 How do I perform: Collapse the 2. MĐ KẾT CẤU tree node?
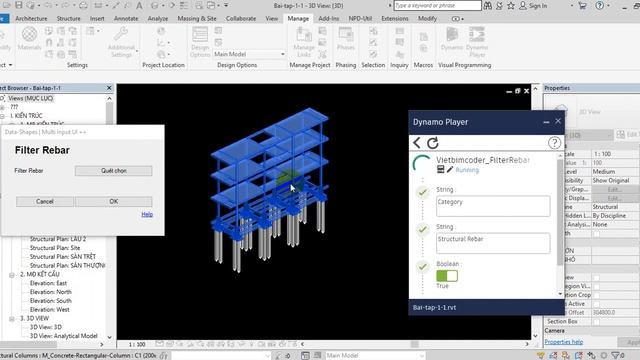coord(12,275)
